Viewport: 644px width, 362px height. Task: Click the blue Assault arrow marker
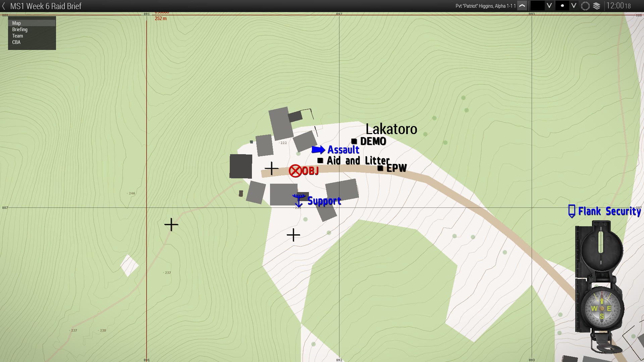point(318,150)
